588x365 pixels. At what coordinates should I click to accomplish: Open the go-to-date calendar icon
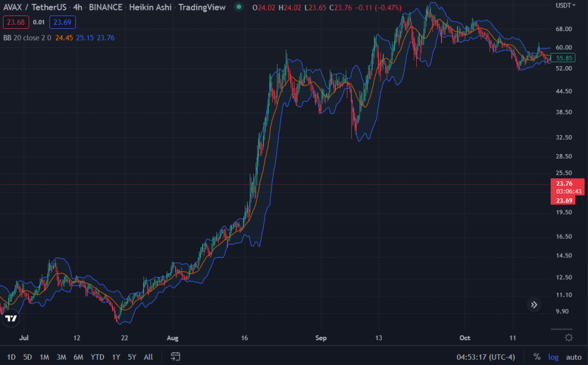(175, 356)
